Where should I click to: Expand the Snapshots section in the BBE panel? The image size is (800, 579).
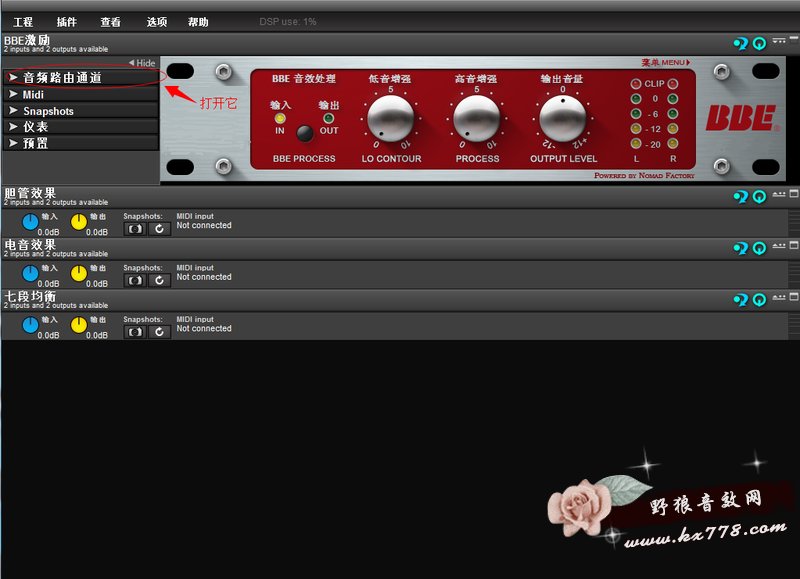(81, 111)
